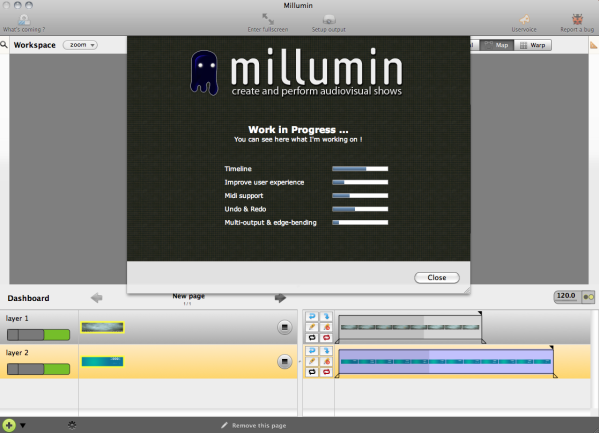Image resolution: width=599 pixels, height=433 pixels.
Task: Click the Multi-output & edge-bending progress bar
Action: click(360, 222)
